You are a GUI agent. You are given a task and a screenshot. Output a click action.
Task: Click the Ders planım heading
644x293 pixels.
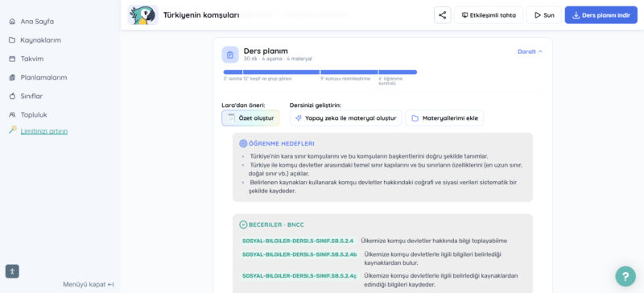tap(266, 51)
